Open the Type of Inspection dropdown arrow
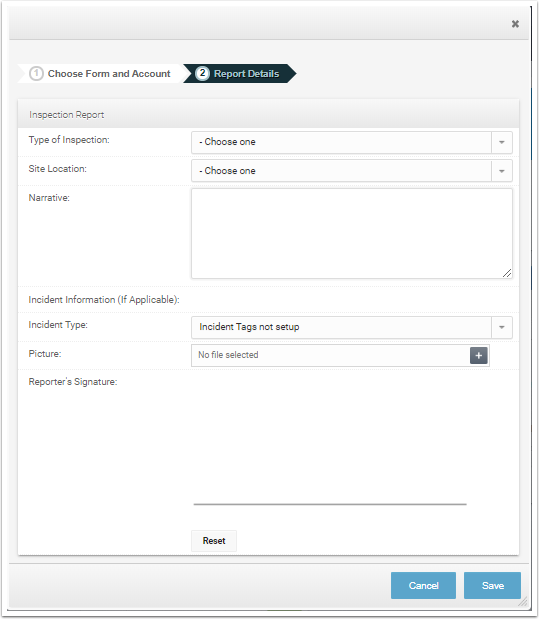The height and width of the screenshot is (619, 539). [x=501, y=142]
